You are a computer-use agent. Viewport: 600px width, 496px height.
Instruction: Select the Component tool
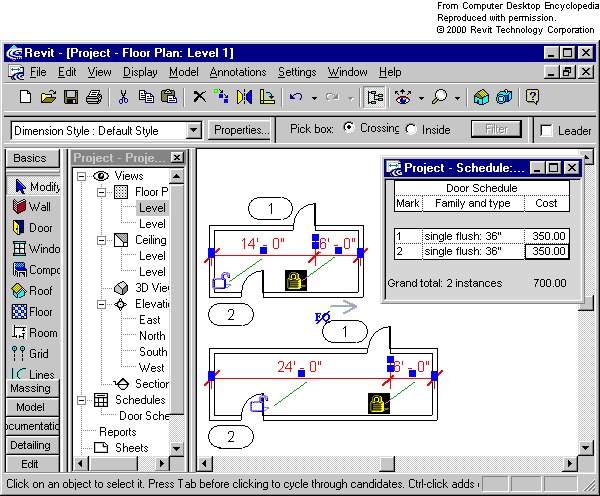34,270
